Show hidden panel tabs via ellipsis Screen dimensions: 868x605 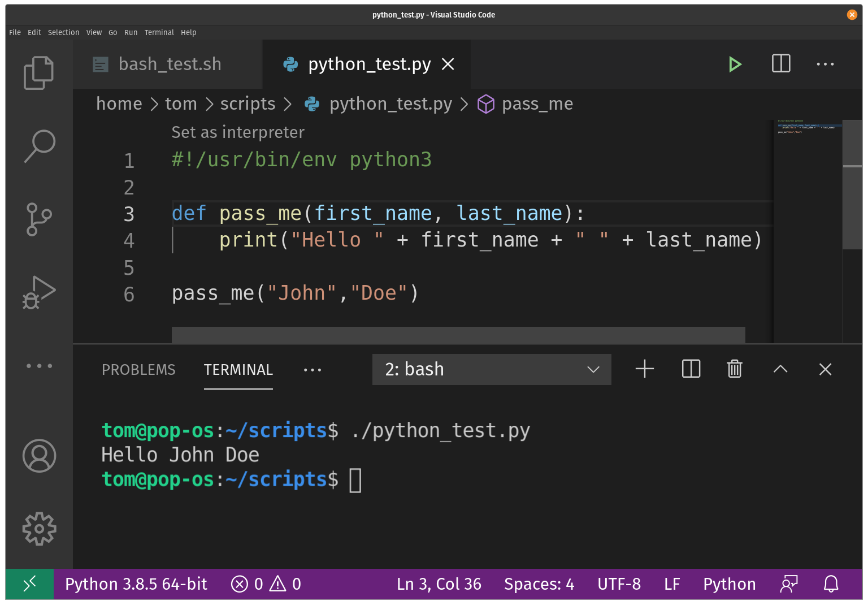[312, 370]
